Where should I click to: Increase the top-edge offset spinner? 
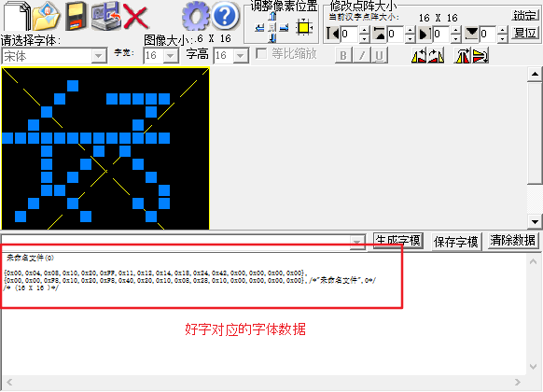click(410, 31)
